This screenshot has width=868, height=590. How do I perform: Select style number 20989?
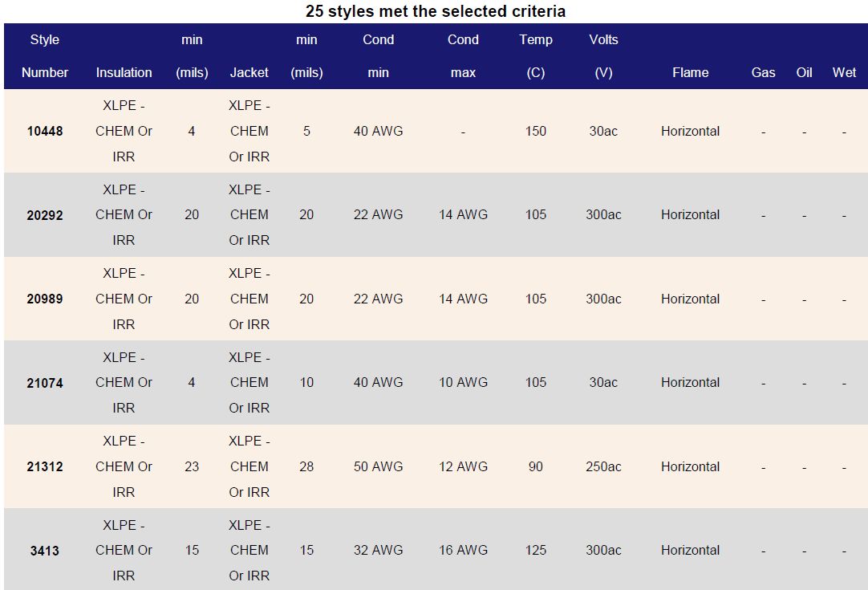pyautogui.click(x=45, y=299)
